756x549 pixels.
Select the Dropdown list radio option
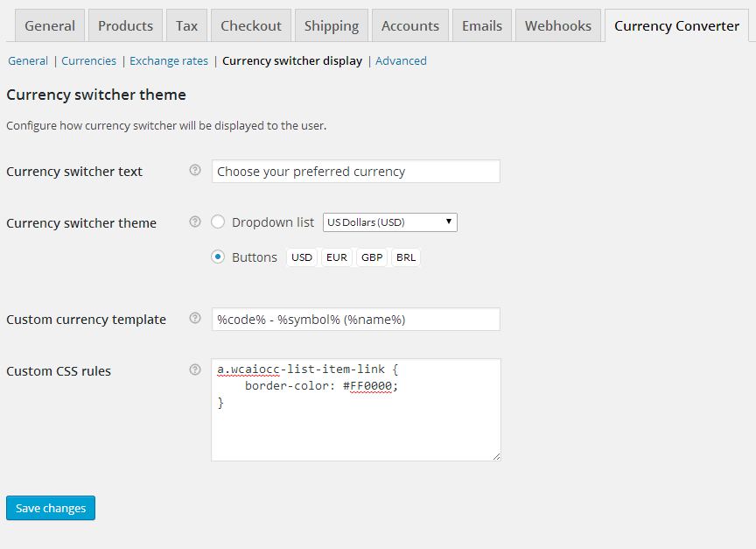coord(218,222)
